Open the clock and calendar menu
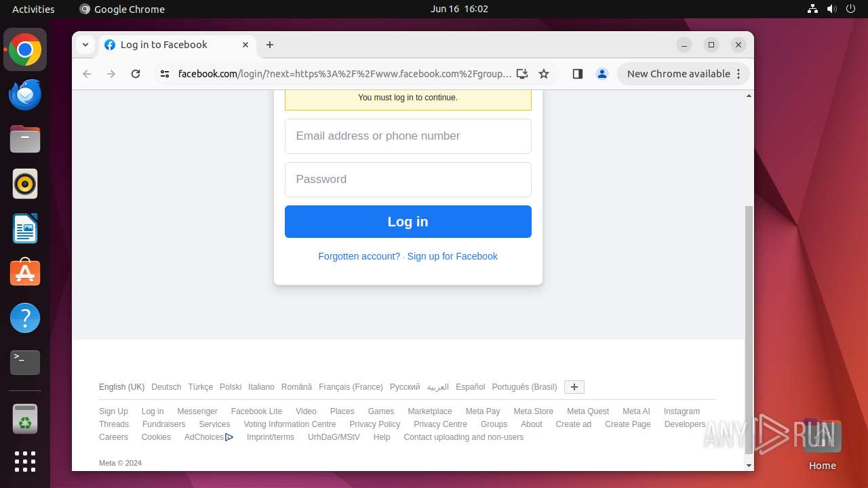The height and width of the screenshot is (488, 868). pos(459,9)
